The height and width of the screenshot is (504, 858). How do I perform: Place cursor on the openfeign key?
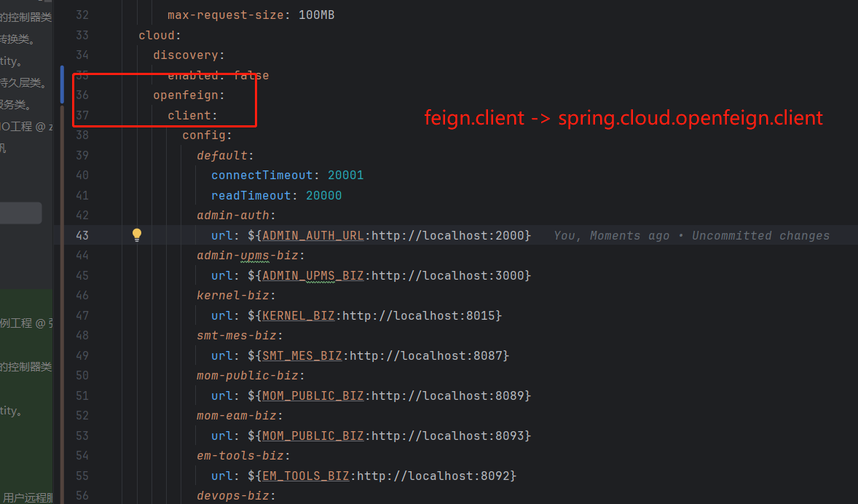click(188, 95)
